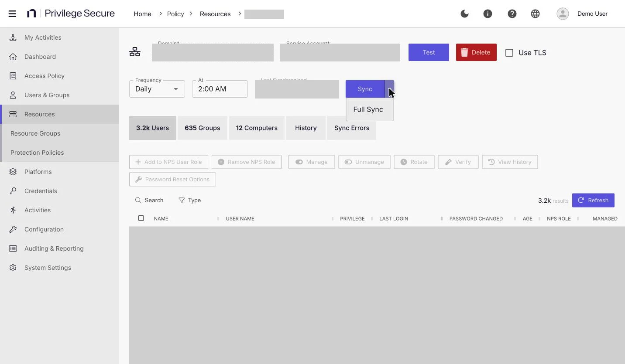This screenshot has width=625, height=364.
Task: Open System Settings in the sidebar
Action: [59, 268]
